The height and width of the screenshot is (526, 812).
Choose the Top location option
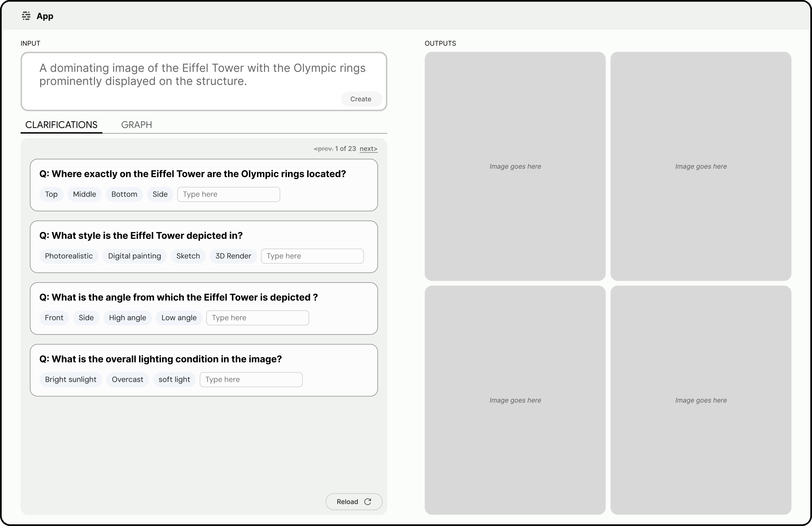coord(51,194)
